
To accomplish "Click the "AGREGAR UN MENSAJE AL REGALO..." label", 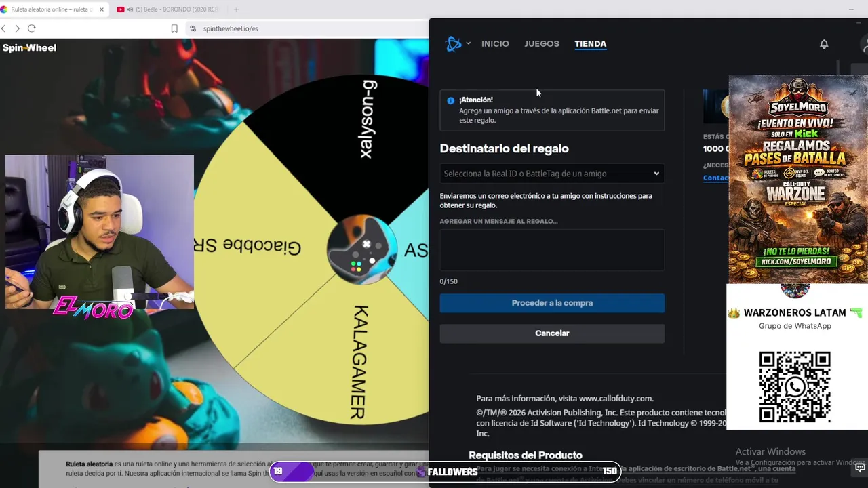I will pos(499,221).
